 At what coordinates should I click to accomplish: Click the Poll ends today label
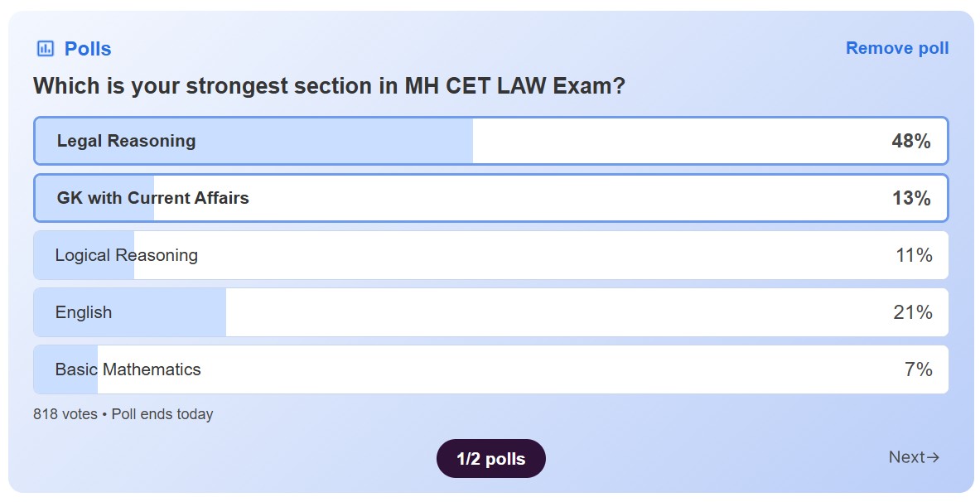[162, 414]
